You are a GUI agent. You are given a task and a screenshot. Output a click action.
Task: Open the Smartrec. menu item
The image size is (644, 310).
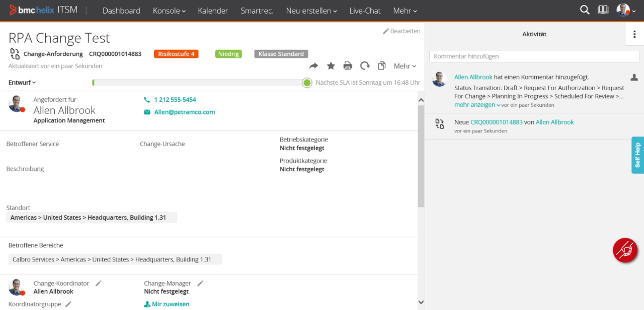tap(257, 11)
